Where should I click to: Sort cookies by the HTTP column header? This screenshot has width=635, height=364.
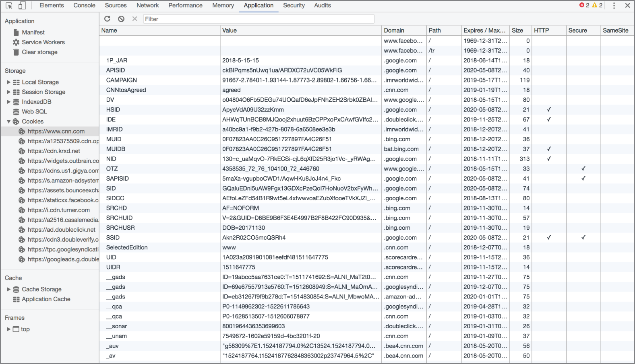pos(548,30)
